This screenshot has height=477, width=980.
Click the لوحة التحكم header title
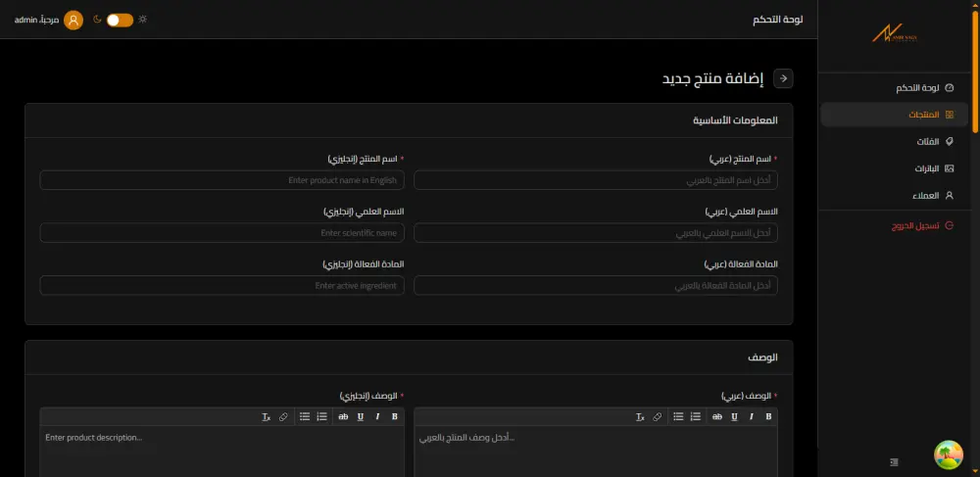pos(777,20)
